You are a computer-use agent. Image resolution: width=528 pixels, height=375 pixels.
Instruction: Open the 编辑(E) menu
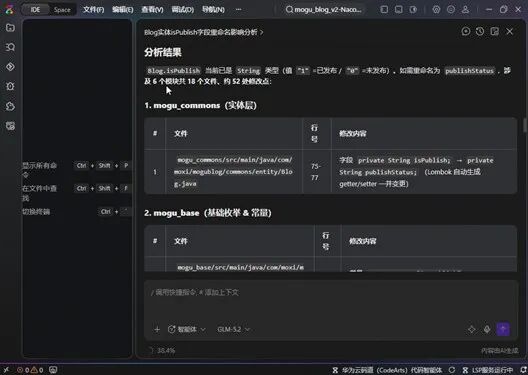tap(123, 10)
